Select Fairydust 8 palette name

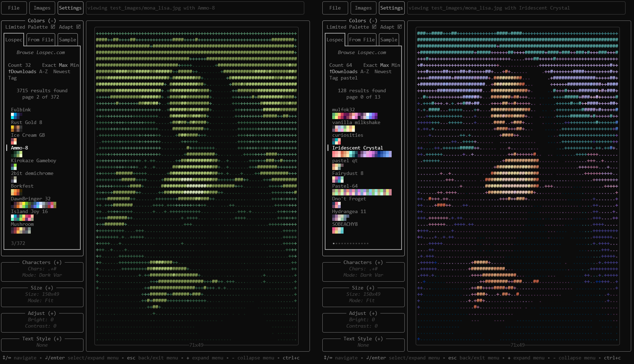pyautogui.click(x=348, y=173)
